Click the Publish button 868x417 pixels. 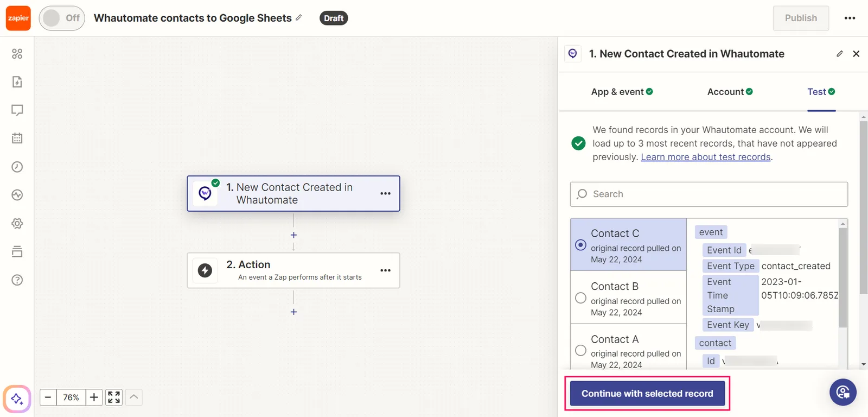[x=801, y=18]
